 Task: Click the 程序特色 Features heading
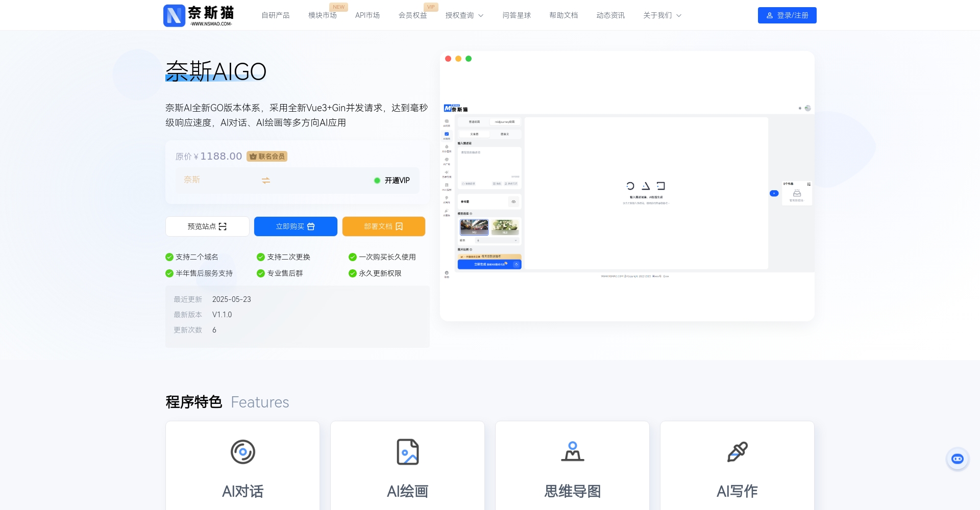(x=227, y=402)
